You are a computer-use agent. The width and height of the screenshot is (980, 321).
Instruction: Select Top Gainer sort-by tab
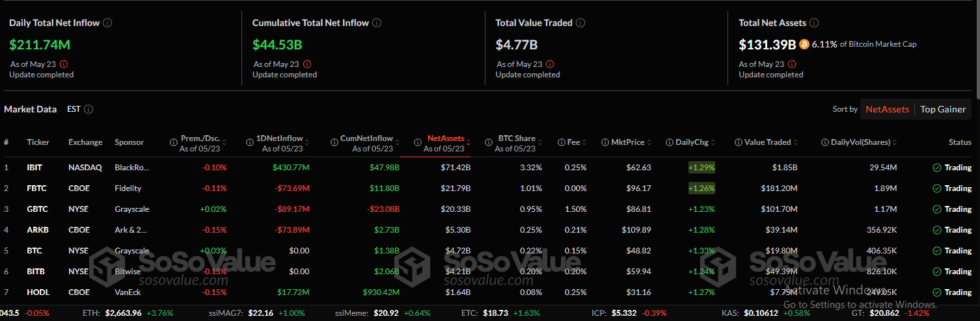pos(943,109)
